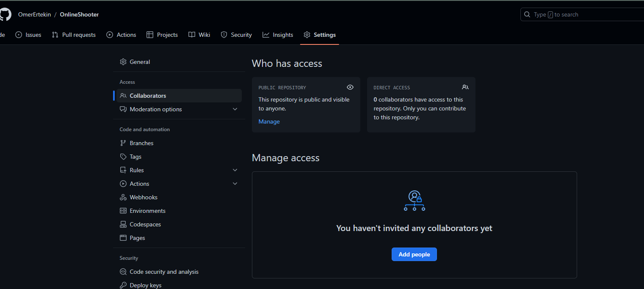The image size is (644, 289).
Task: Open Code security and analysis settings
Action: point(164,272)
